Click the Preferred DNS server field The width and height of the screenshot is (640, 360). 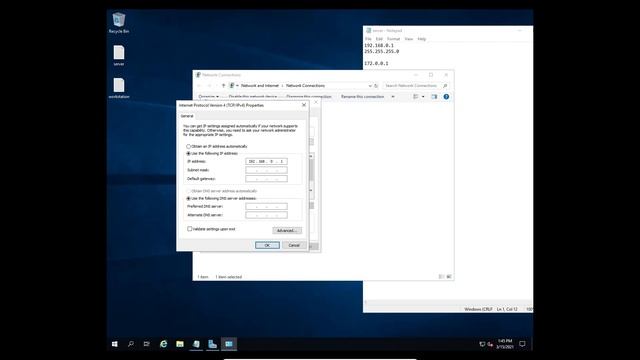[x=266, y=207]
